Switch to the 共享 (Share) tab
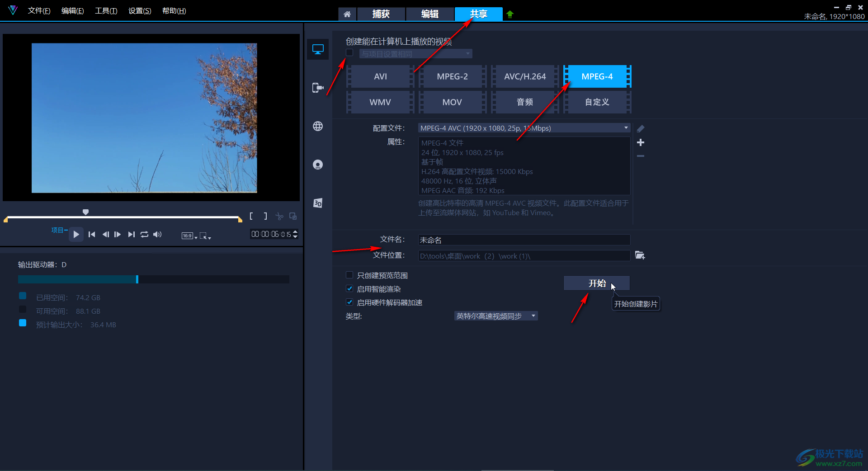The height and width of the screenshot is (471, 868). click(478, 14)
